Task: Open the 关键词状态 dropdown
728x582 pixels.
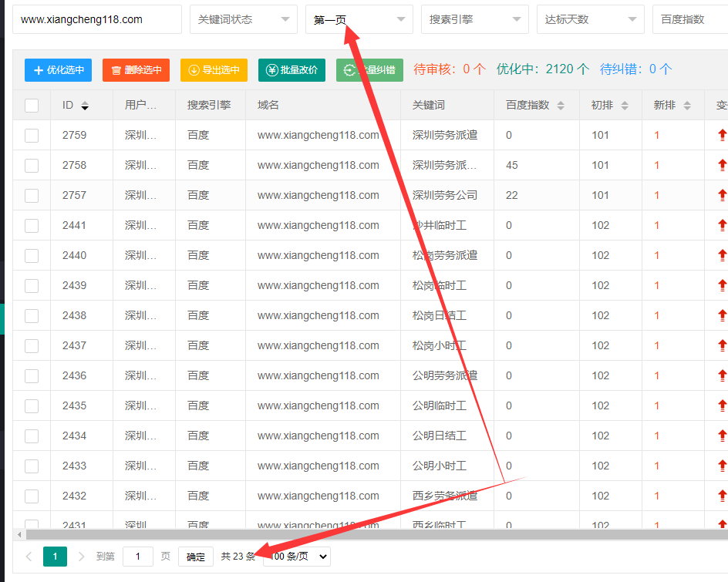Action: pyautogui.click(x=243, y=19)
